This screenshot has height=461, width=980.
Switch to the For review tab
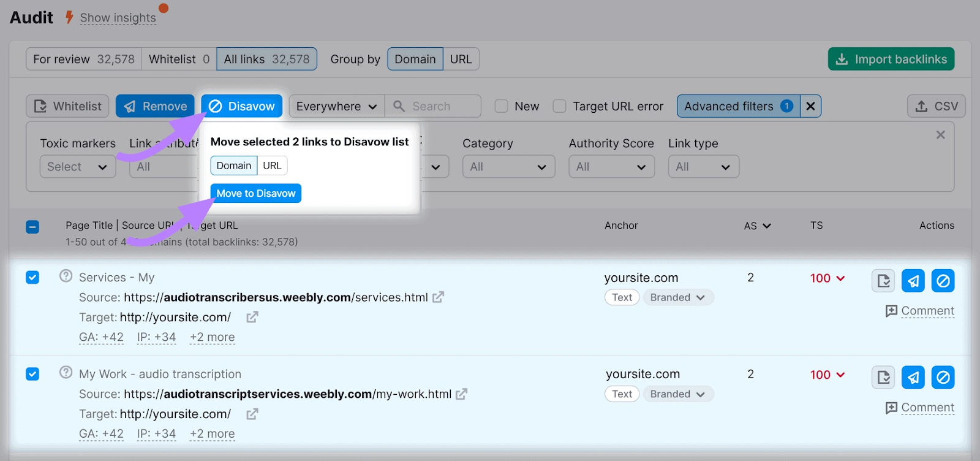(84, 59)
